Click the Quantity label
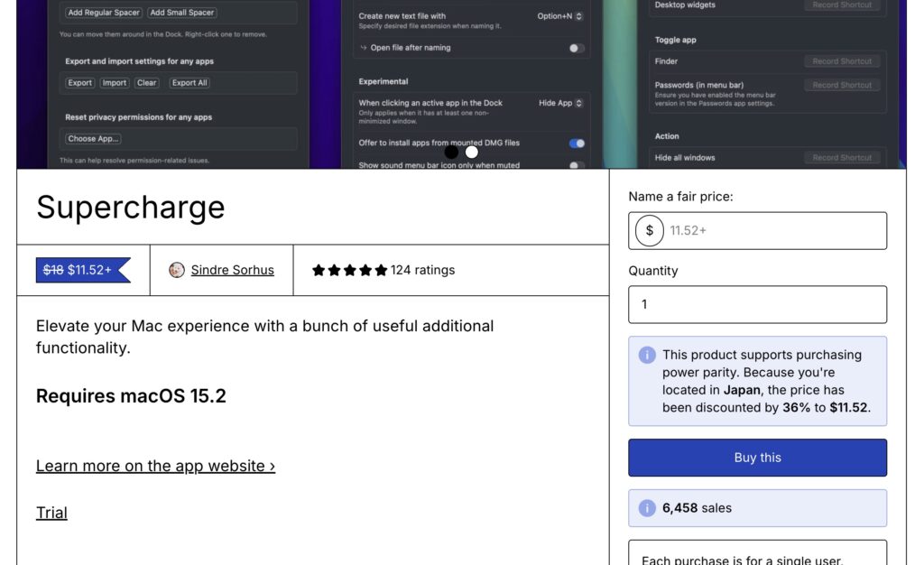 coord(653,271)
